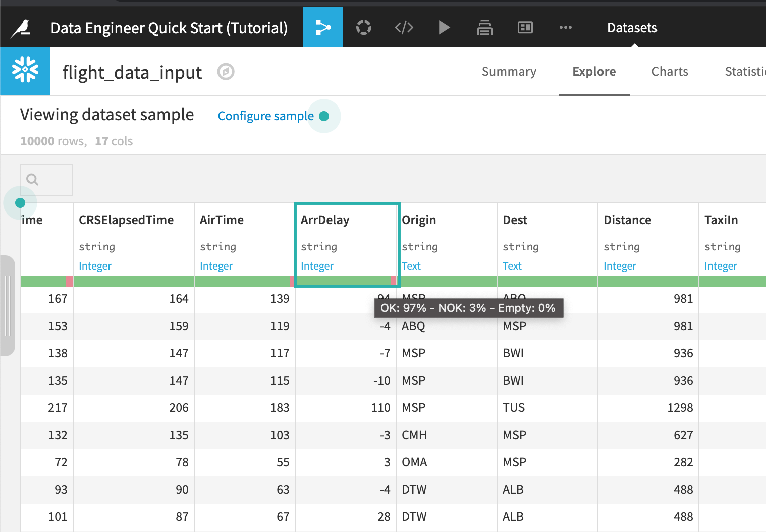Open the Dashboards icon

pos(525,27)
